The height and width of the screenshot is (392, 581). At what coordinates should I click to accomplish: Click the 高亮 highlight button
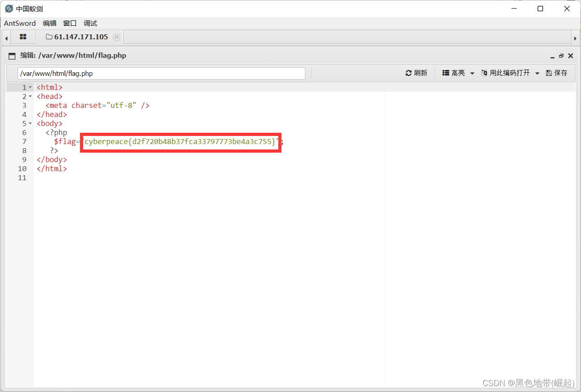[x=454, y=73]
